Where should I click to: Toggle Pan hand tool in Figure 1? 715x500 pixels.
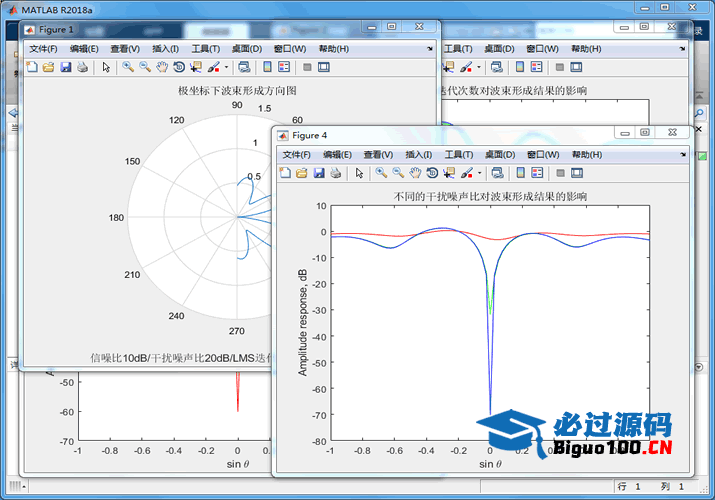pyautogui.click(x=162, y=67)
